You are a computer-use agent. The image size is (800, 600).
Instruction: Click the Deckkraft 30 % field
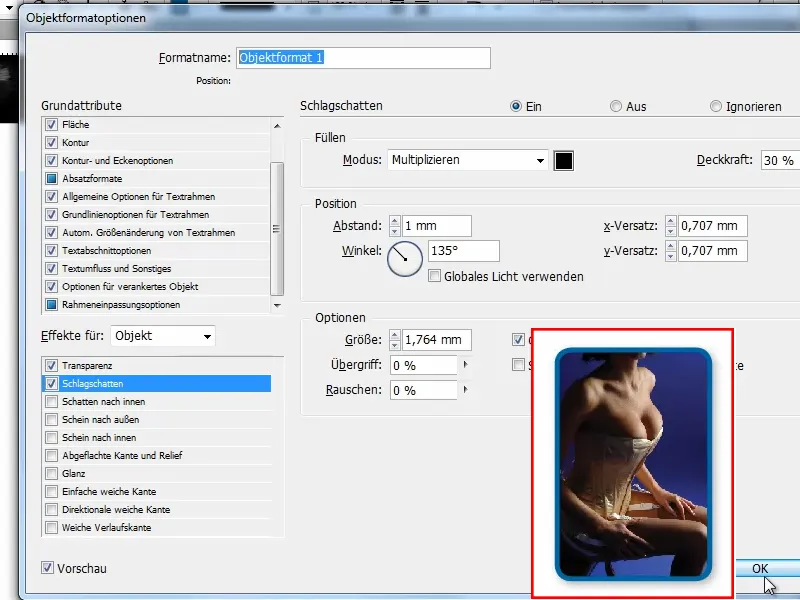(780, 161)
